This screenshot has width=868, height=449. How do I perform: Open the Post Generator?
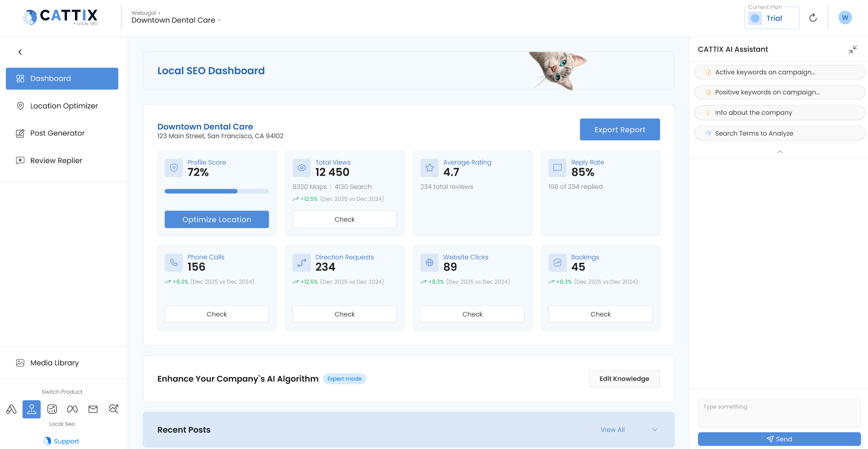click(x=57, y=133)
